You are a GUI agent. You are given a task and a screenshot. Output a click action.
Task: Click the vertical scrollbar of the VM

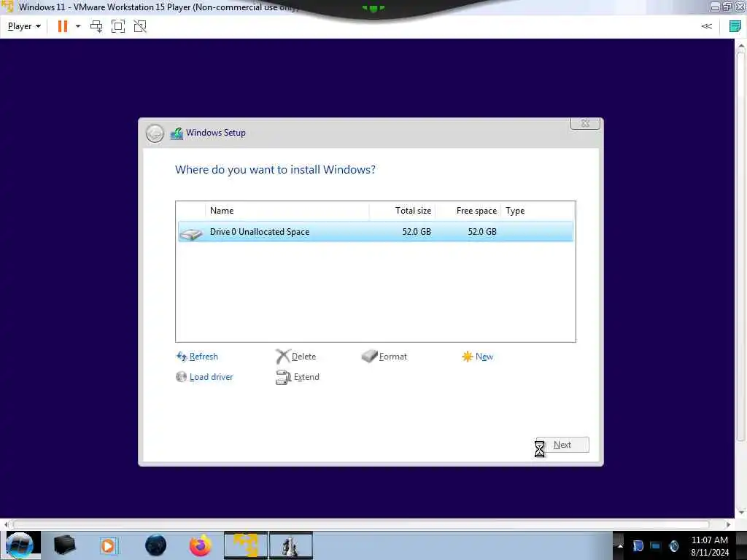(741, 246)
